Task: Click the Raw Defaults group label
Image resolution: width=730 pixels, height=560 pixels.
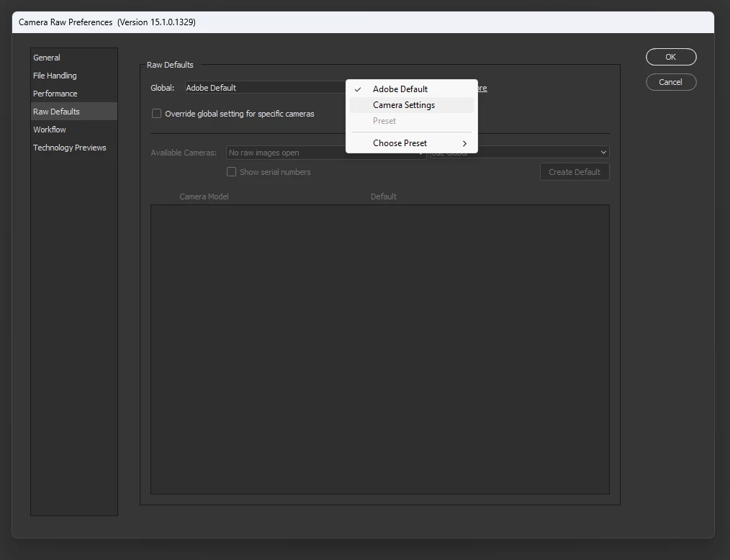Action: (x=170, y=65)
